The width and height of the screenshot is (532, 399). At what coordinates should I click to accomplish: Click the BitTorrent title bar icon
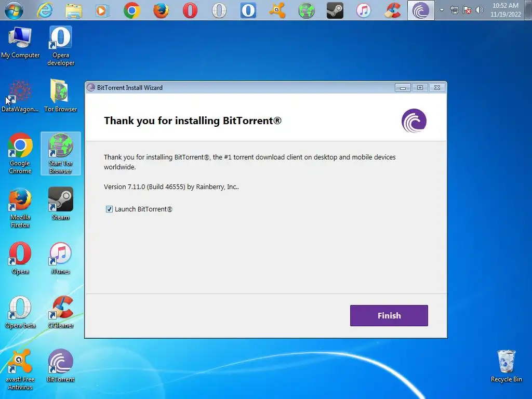click(x=91, y=87)
